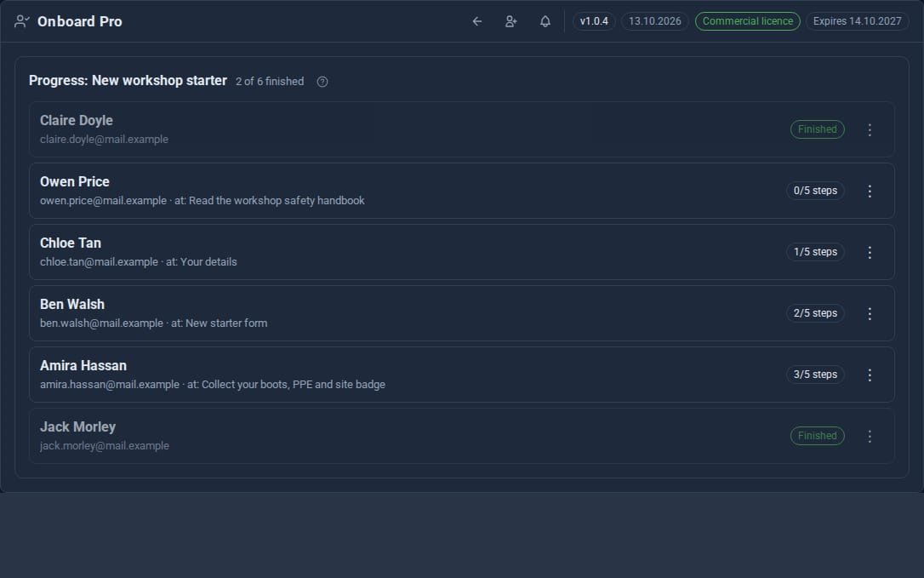Open the three-dot menu for Owen Price

pyautogui.click(x=870, y=191)
